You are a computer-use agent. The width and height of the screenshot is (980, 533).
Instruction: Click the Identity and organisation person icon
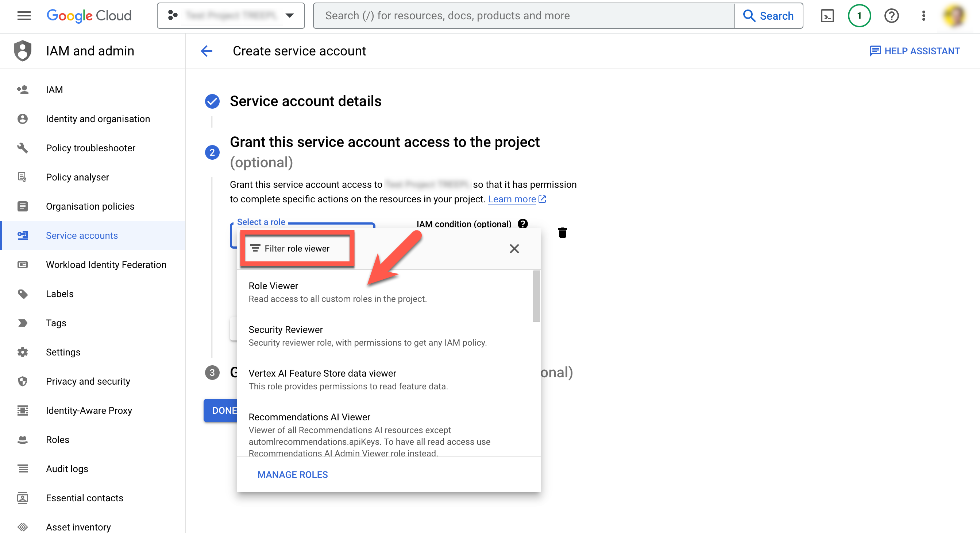[x=23, y=119]
